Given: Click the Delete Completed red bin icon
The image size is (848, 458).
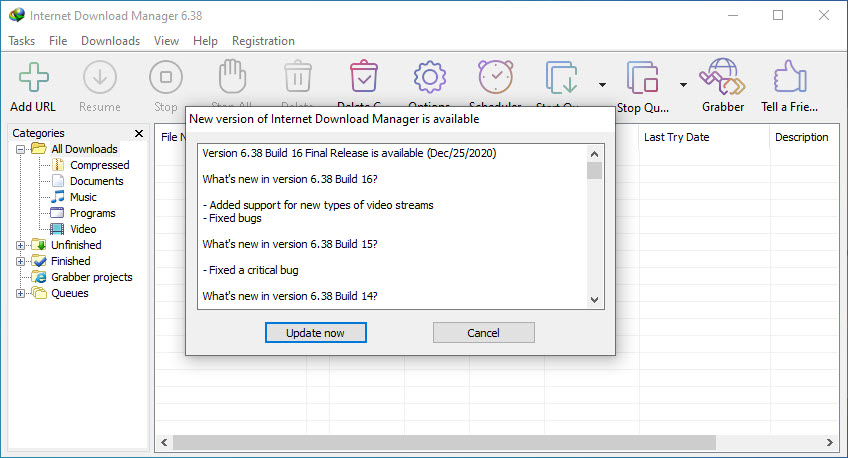Looking at the screenshot, I should pos(364,76).
